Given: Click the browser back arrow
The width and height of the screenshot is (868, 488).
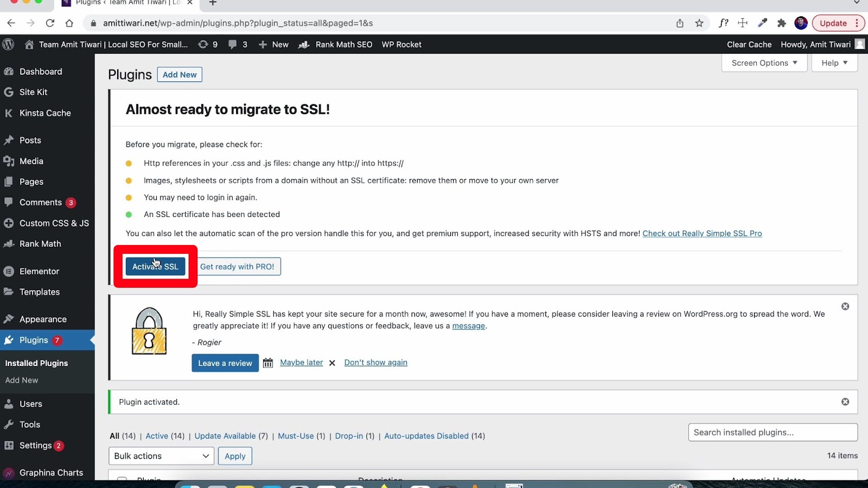Looking at the screenshot, I should pyautogui.click(x=11, y=23).
